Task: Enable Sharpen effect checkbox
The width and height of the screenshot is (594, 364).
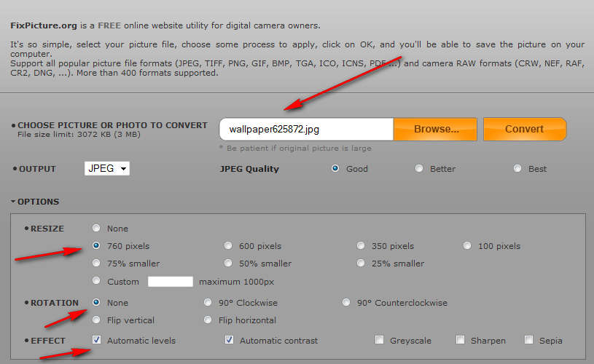Action: pyautogui.click(x=461, y=340)
